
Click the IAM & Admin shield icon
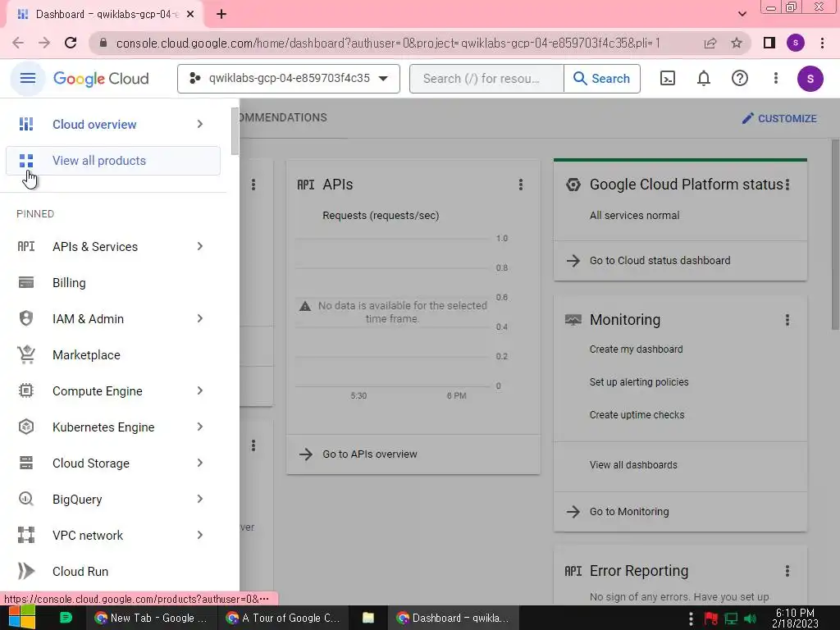coord(25,318)
